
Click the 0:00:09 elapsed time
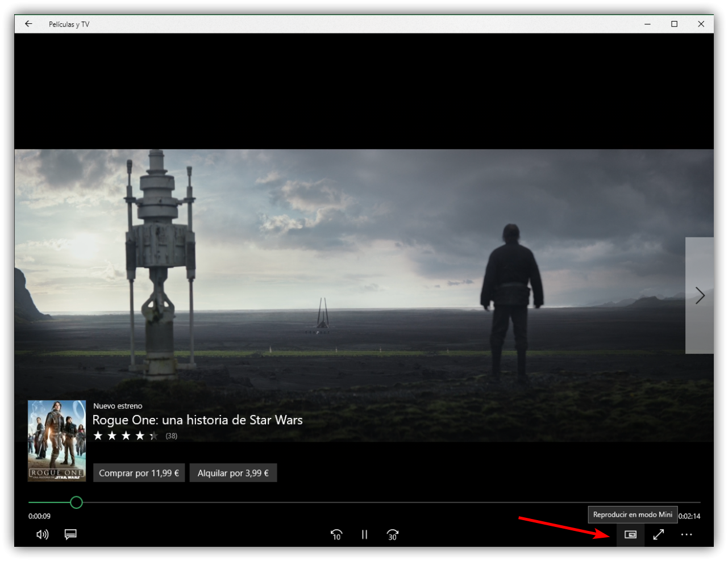point(39,516)
